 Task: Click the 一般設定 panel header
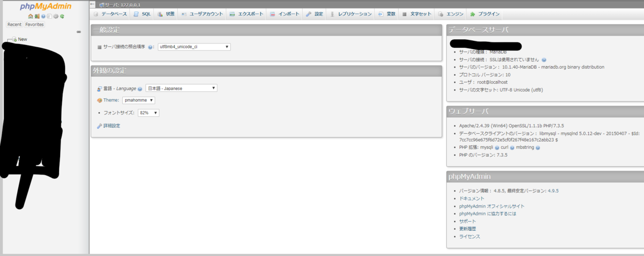[266, 30]
